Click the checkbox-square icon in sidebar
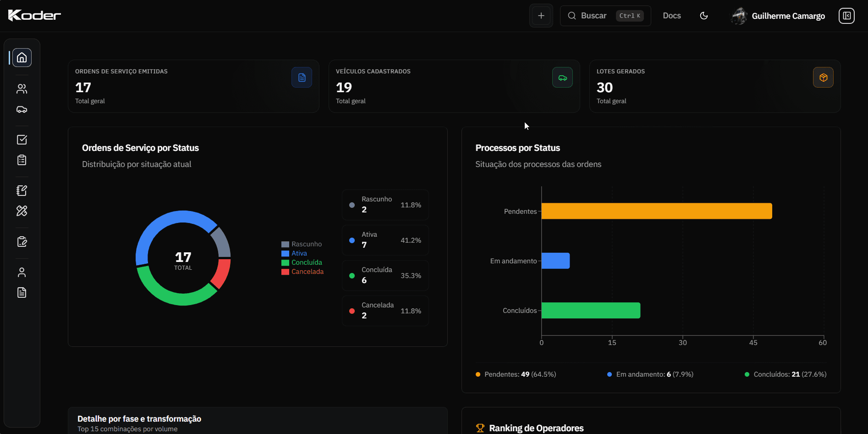The height and width of the screenshot is (434, 868). click(x=22, y=140)
